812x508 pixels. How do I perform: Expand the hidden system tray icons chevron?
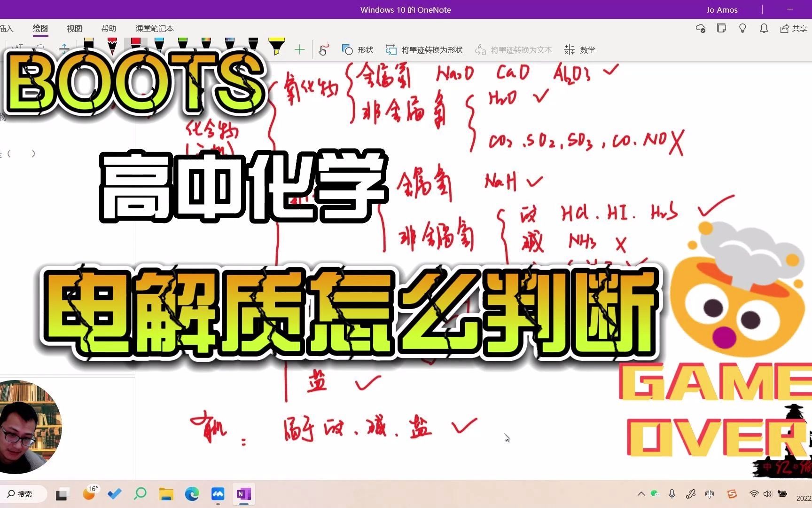click(x=641, y=494)
